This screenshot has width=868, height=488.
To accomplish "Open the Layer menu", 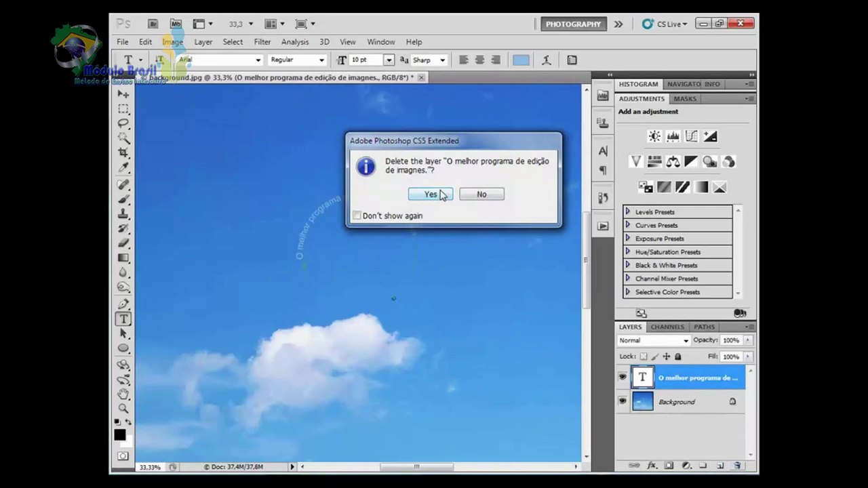I will [203, 42].
